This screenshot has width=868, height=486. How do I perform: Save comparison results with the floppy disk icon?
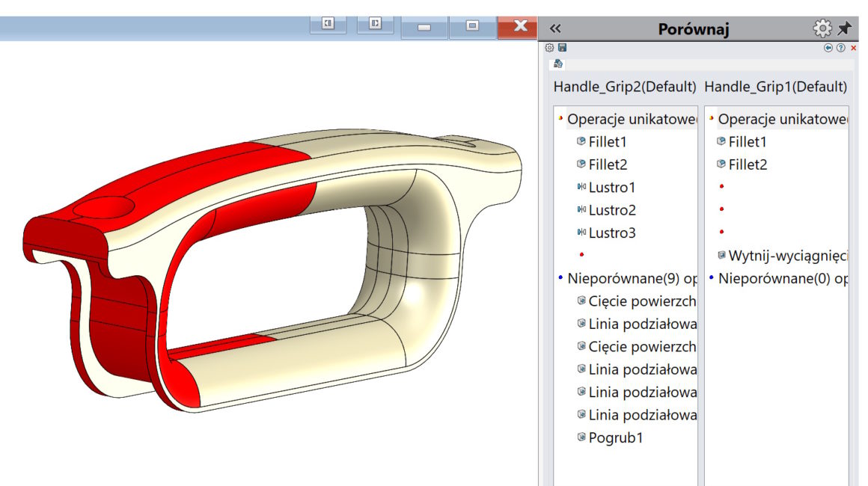click(562, 48)
